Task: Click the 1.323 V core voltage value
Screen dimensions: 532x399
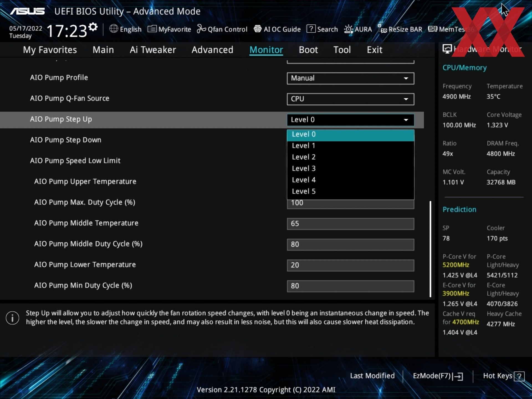Action: pyautogui.click(x=497, y=125)
